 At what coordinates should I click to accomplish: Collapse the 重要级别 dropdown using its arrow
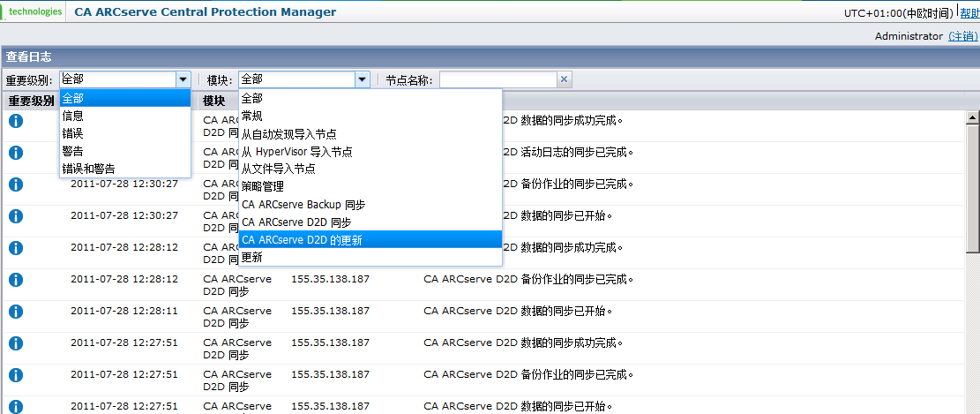click(x=183, y=79)
